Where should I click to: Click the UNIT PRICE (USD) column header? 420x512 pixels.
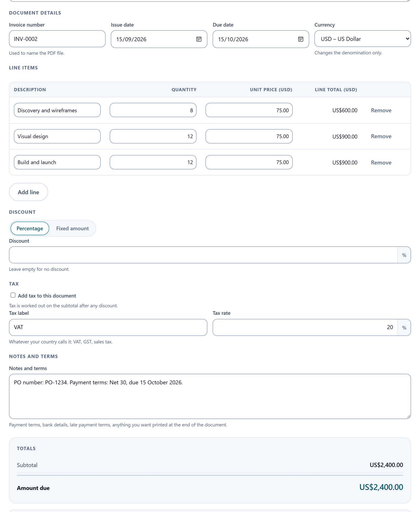(271, 90)
